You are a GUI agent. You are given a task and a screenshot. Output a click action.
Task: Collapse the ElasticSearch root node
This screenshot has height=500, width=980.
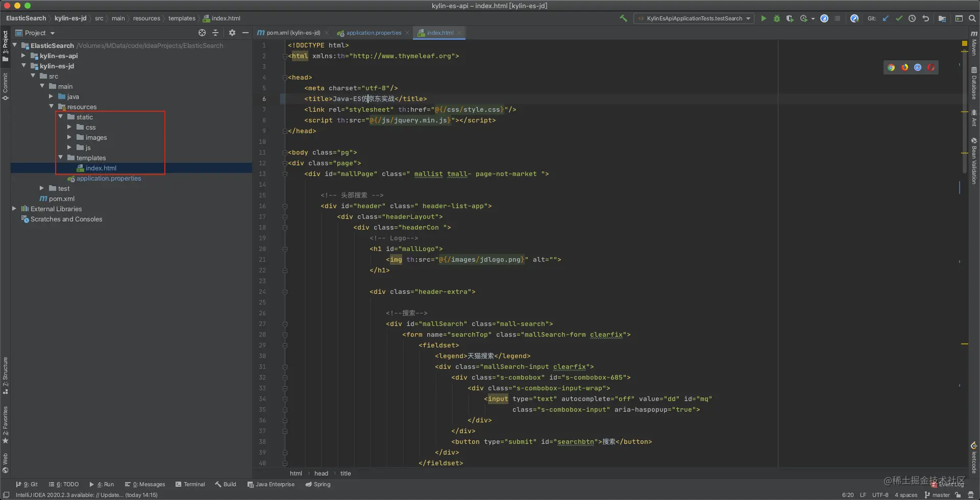click(x=15, y=45)
